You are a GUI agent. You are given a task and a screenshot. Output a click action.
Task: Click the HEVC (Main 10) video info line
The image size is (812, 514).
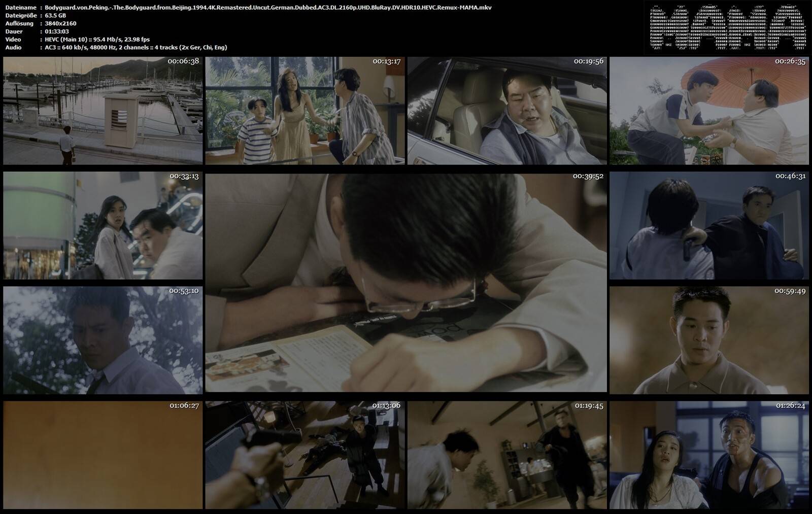[97, 39]
